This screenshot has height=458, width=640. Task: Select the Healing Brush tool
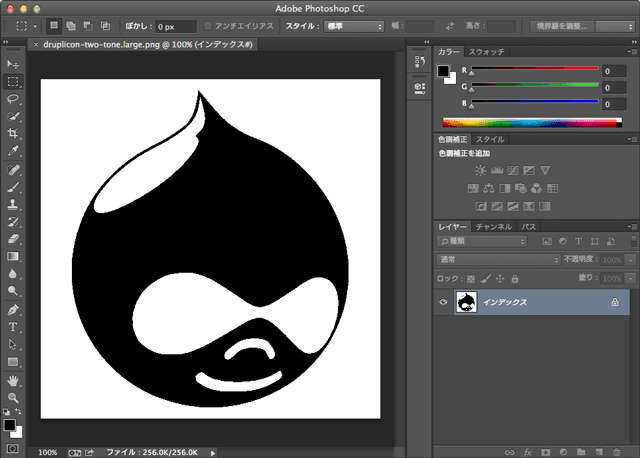coord(13,170)
